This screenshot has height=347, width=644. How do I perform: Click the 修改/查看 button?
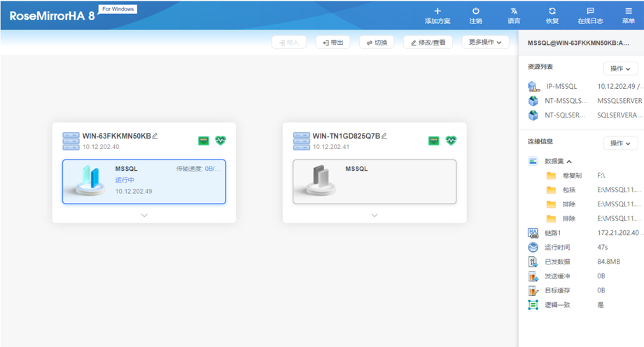[427, 43]
